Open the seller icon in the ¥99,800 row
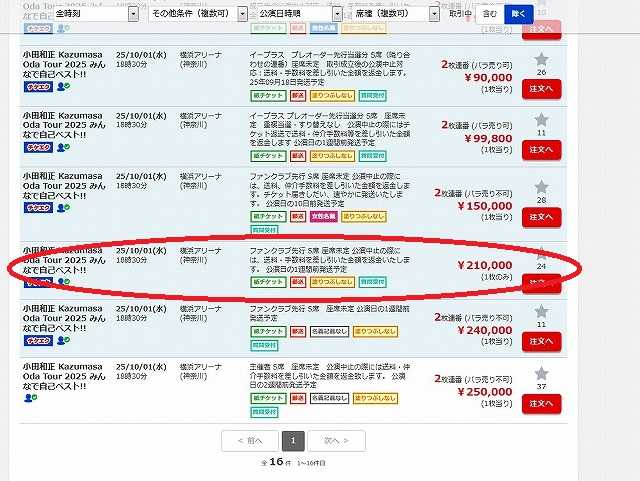 63,147
